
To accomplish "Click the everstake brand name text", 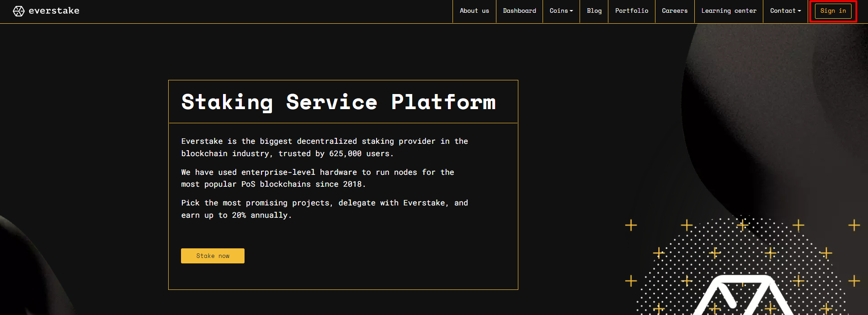I will tap(54, 10).
